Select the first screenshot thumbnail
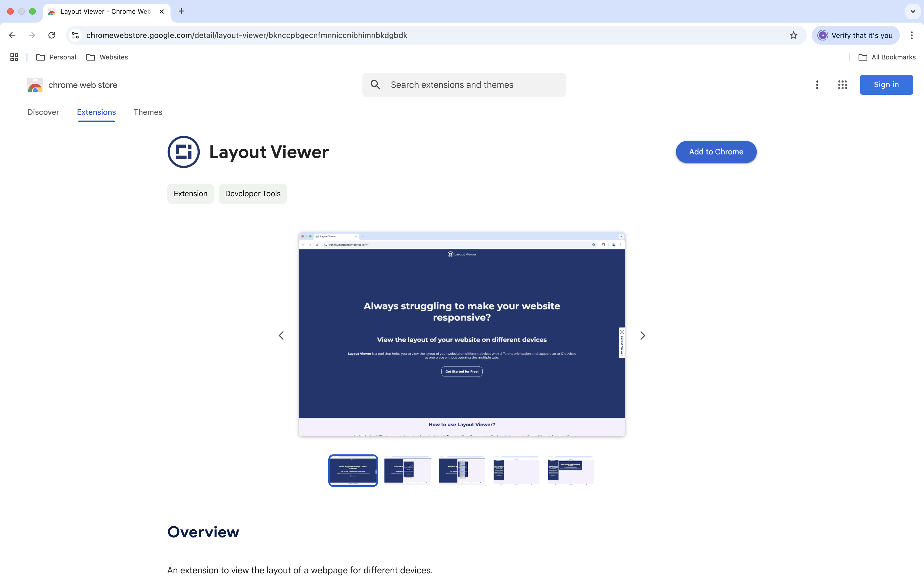This screenshot has width=924, height=578. tap(353, 470)
